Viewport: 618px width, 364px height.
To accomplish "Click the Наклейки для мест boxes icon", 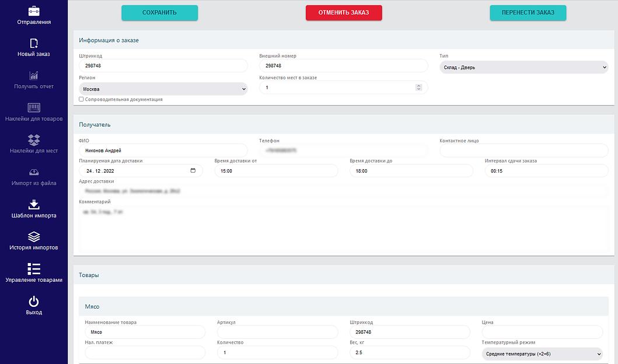I will [34, 140].
